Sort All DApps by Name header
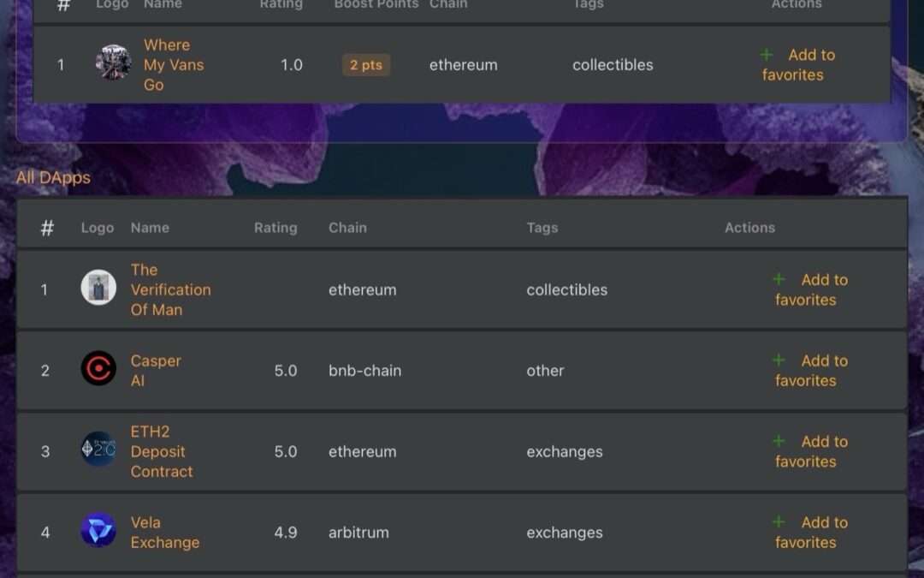924x578 pixels. pos(150,228)
